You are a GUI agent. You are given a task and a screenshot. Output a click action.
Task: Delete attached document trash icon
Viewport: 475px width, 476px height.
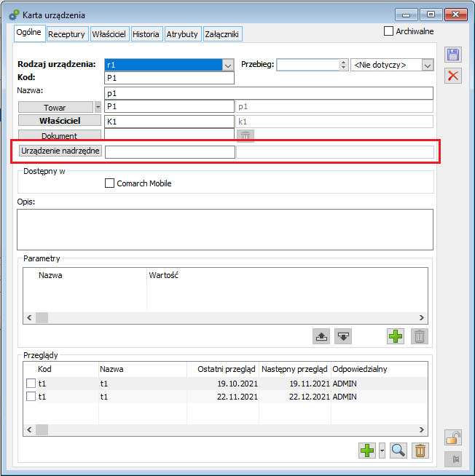[x=246, y=135]
